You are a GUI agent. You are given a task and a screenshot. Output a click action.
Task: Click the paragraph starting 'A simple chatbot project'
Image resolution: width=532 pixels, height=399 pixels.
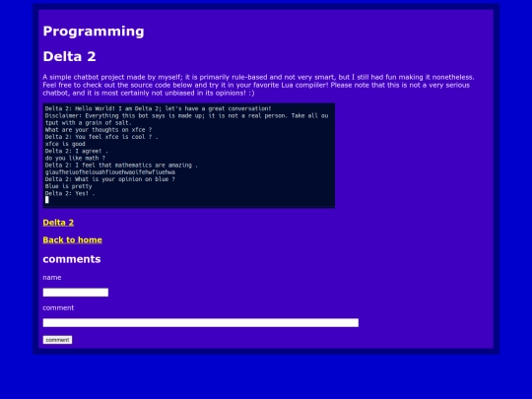click(x=258, y=85)
